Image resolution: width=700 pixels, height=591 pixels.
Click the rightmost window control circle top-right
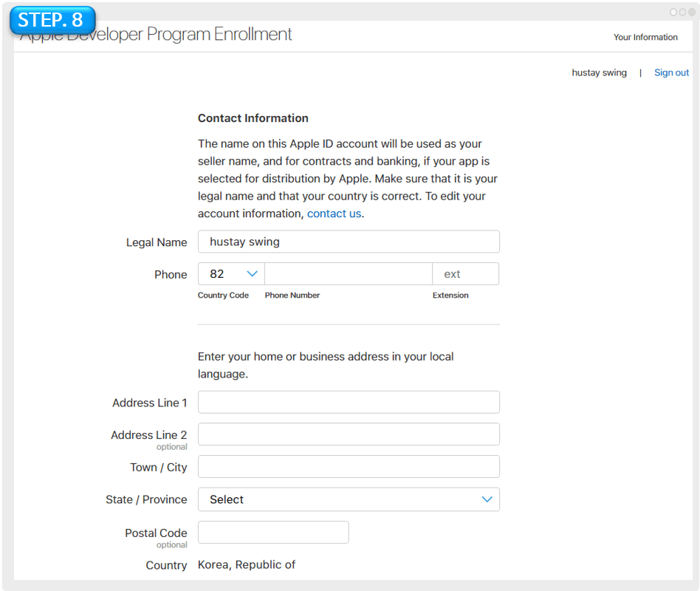pyautogui.click(x=690, y=12)
